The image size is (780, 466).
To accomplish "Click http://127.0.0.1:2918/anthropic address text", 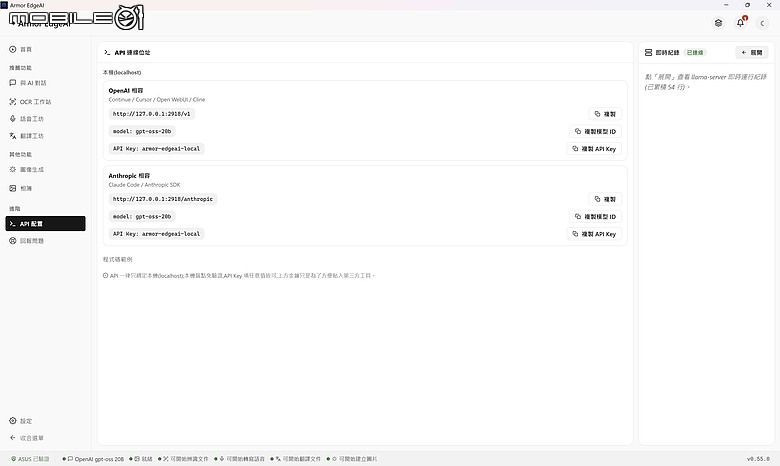I will (163, 199).
